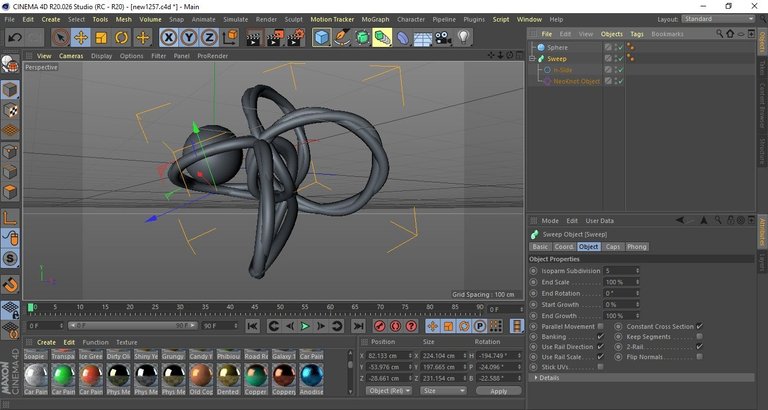Click the red Record Active Objects button

point(380,326)
